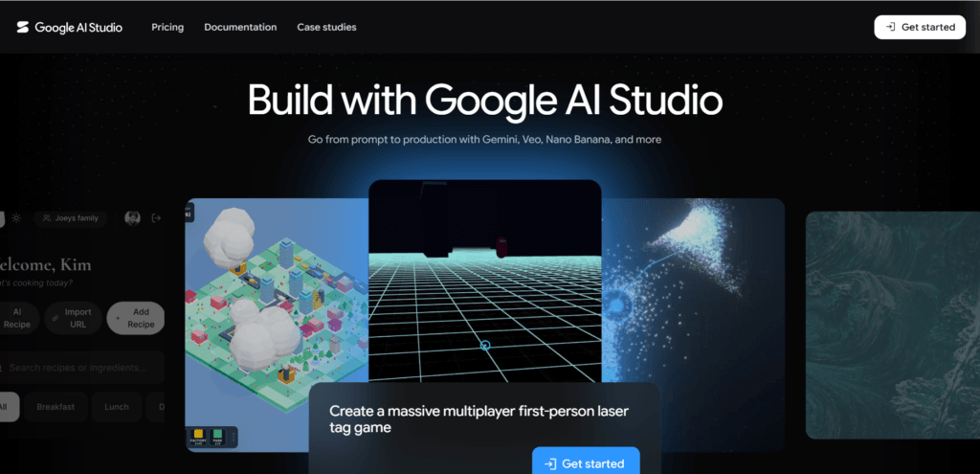The height and width of the screenshot is (474, 980).
Task: Click the plus icon on Add Recipe
Action: (x=118, y=318)
